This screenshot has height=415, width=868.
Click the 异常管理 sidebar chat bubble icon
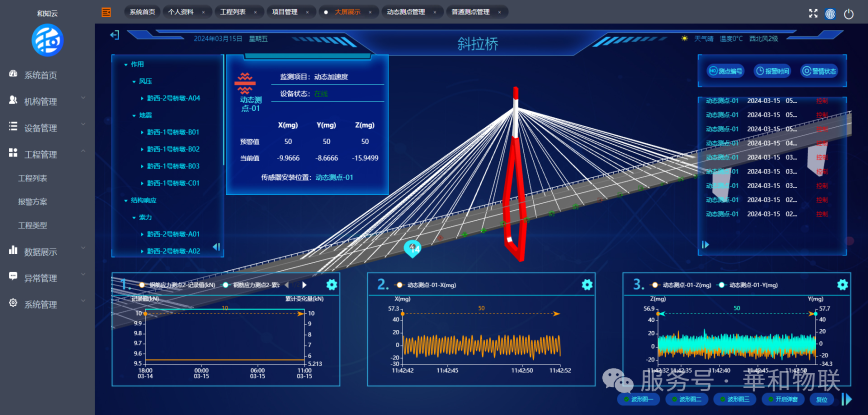[x=13, y=277]
